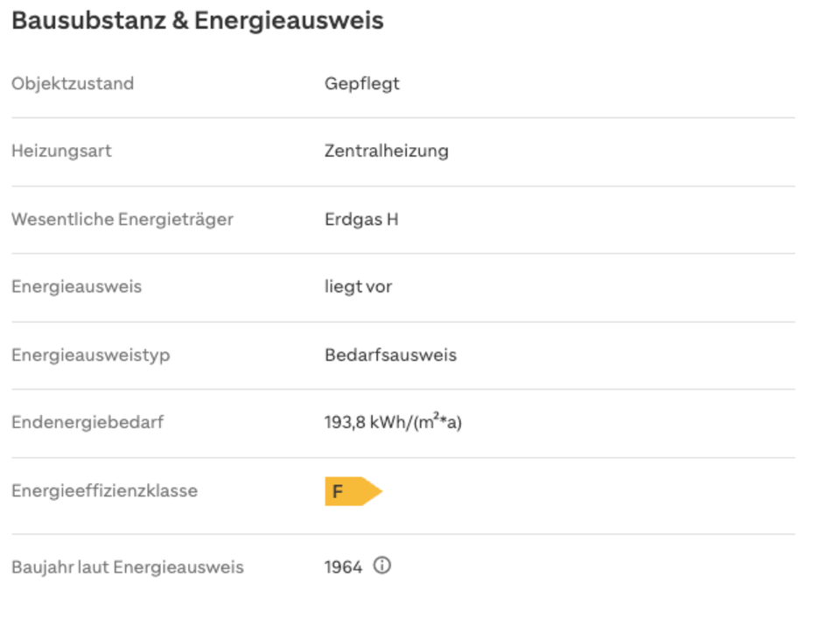Click the Endenergiebedarf row label
The image size is (840, 619).
click(x=87, y=423)
